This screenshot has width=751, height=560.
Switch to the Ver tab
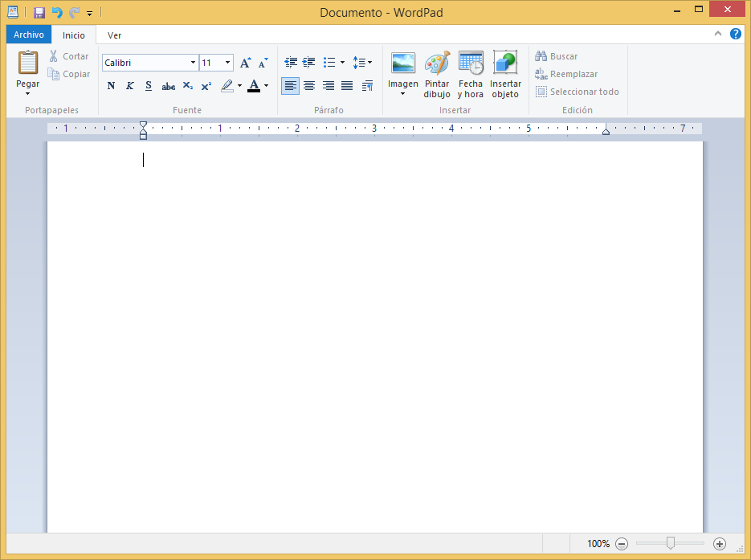click(115, 35)
